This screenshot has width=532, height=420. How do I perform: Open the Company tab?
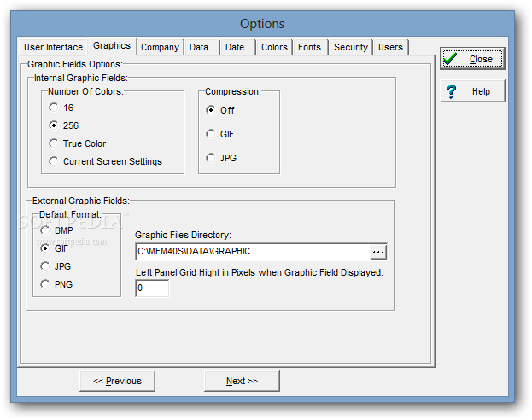tap(160, 47)
